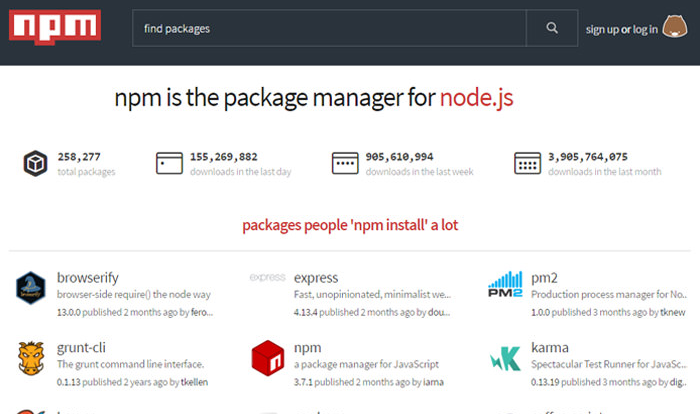Screen dimensions: 700x414
Task: Click the npm logo in header
Action: pos(55,27)
